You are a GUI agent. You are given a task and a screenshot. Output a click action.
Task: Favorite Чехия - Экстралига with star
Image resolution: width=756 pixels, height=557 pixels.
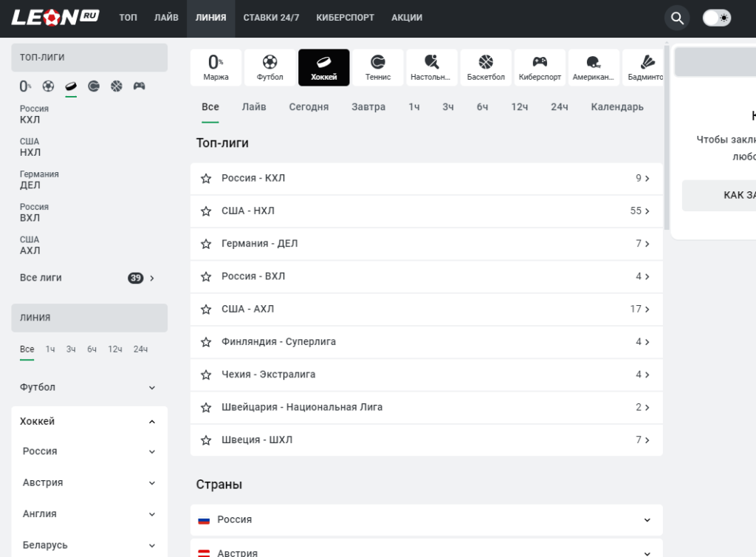tap(206, 375)
